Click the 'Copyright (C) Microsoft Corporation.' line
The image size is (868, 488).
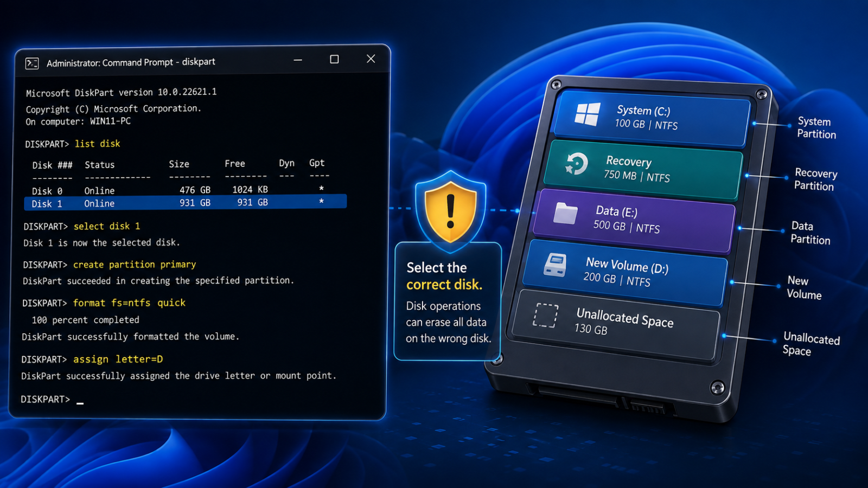[x=113, y=109]
